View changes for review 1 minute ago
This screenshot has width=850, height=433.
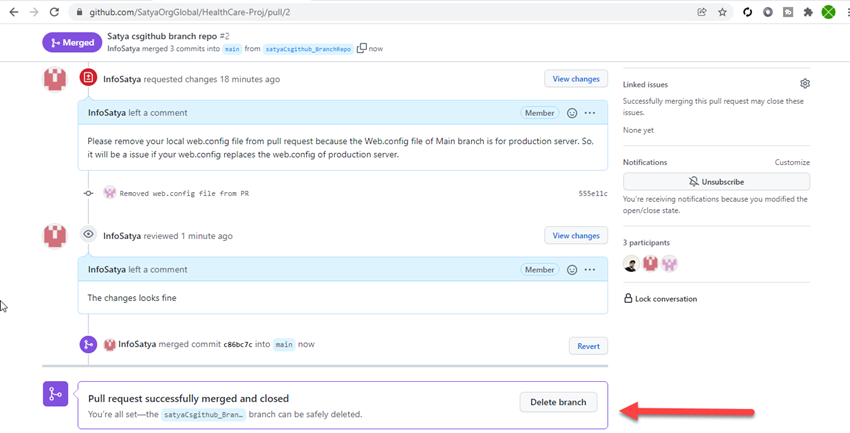tap(576, 235)
